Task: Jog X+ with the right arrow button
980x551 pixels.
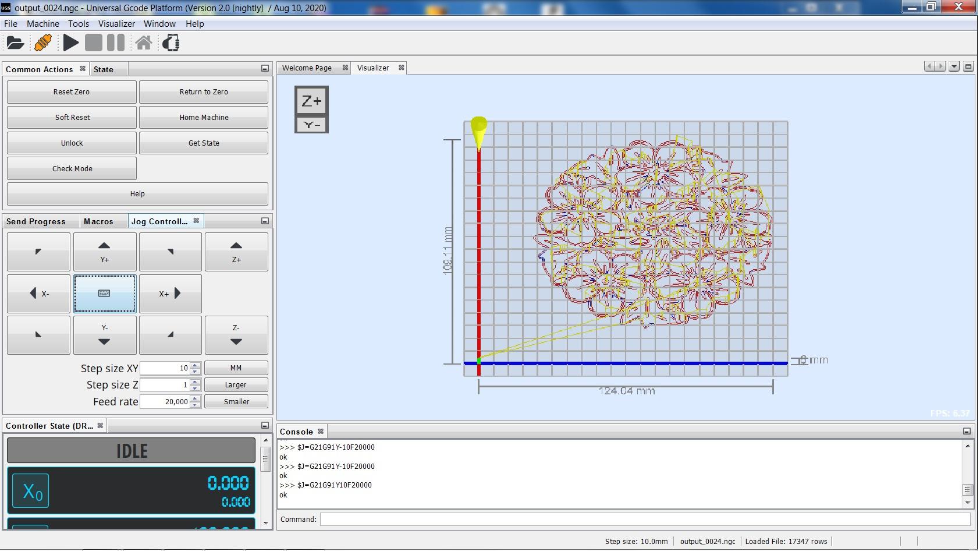Action: pos(171,294)
